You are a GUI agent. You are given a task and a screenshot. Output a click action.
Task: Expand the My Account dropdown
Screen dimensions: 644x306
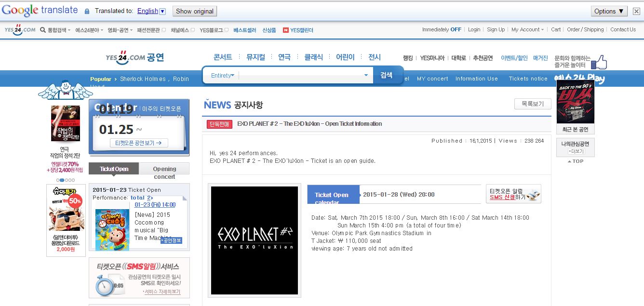(x=527, y=29)
